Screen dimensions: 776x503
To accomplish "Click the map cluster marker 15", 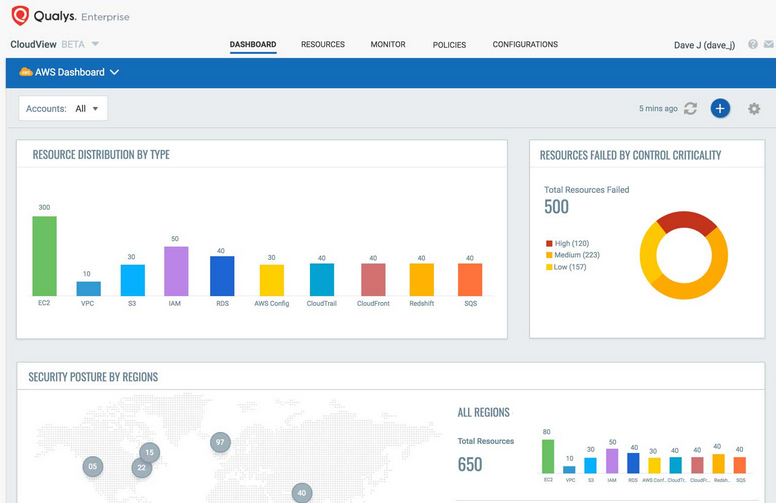I will click(x=149, y=453).
